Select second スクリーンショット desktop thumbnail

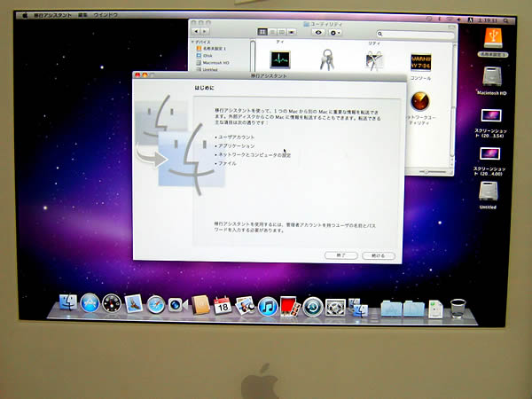(489, 153)
